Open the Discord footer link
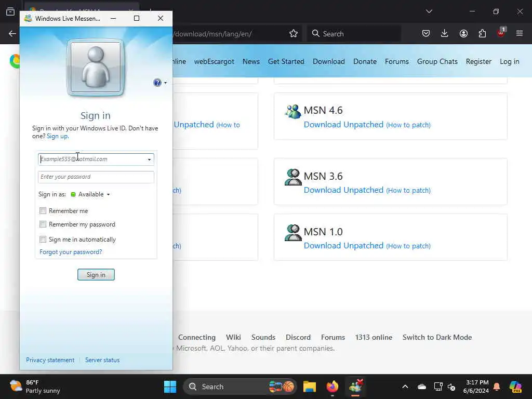This screenshot has width=532, height=399. click(298, 337)
